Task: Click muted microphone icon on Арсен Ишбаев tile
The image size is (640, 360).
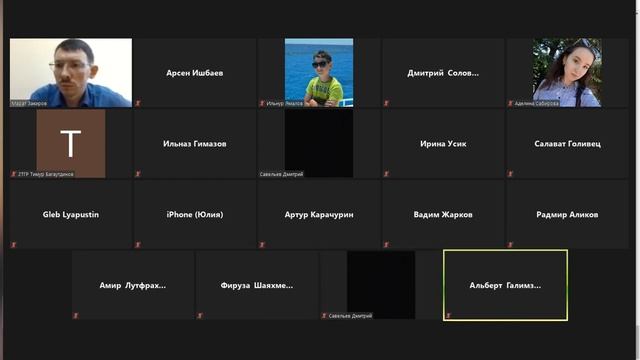Action: pos(138,103)
